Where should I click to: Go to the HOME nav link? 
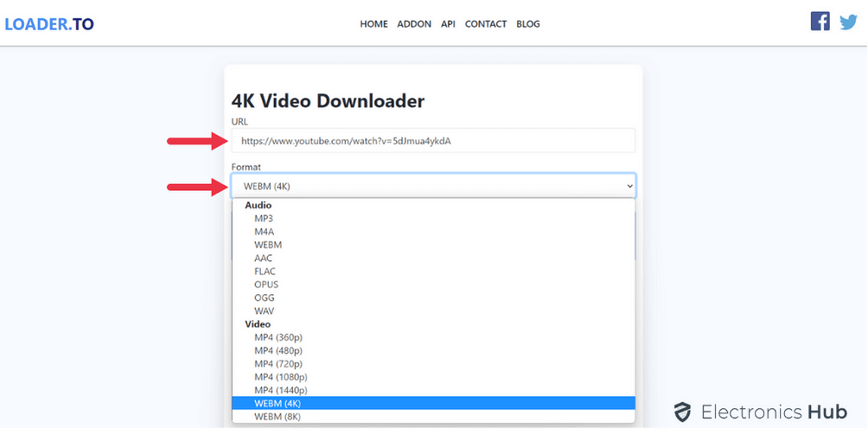[x=373, y=24]
